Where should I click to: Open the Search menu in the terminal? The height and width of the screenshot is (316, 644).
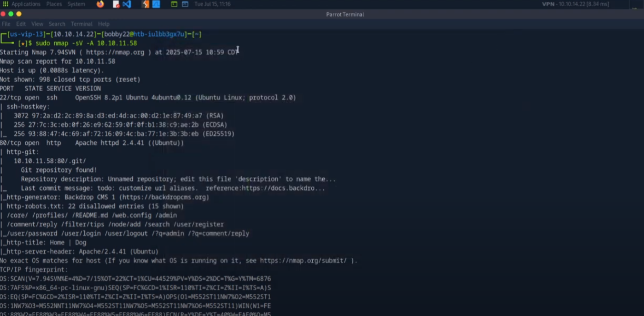(57, 24)
